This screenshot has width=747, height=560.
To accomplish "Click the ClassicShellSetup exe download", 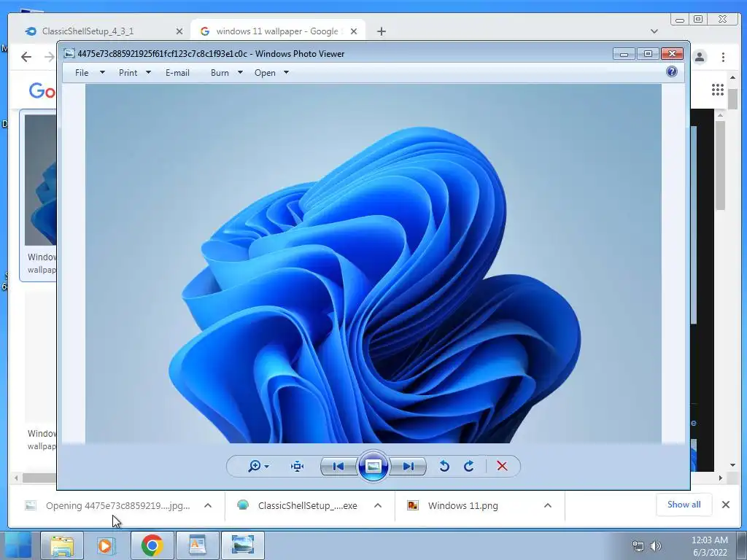I will [307, 506].
